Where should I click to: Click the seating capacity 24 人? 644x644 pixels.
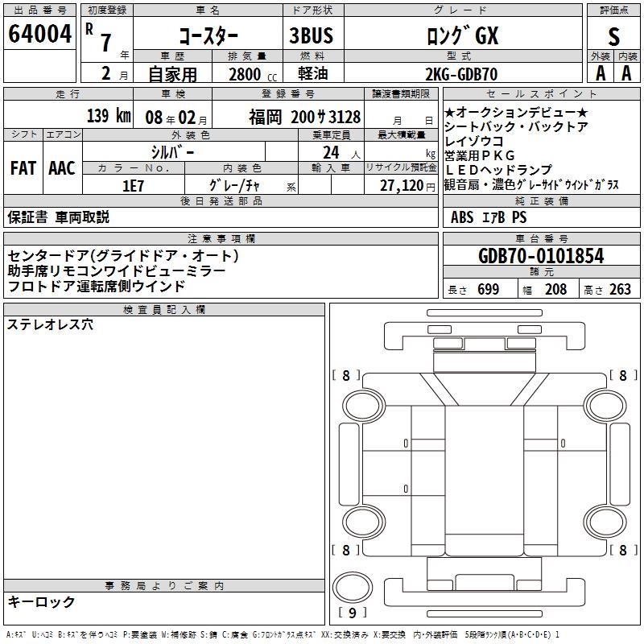341,153
